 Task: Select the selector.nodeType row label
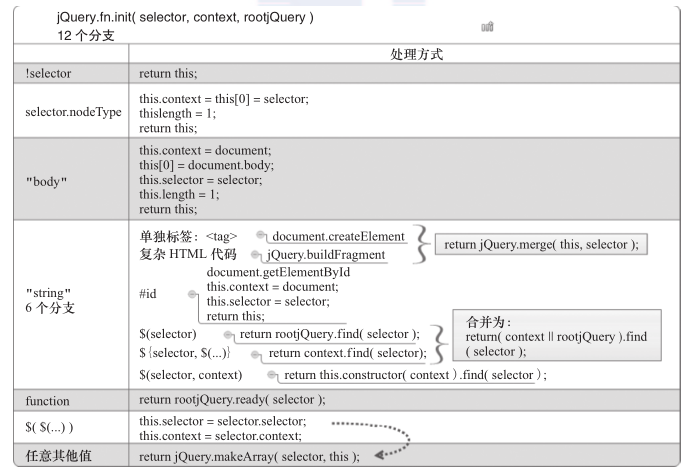pyautogui.click(x=73, y=112)
